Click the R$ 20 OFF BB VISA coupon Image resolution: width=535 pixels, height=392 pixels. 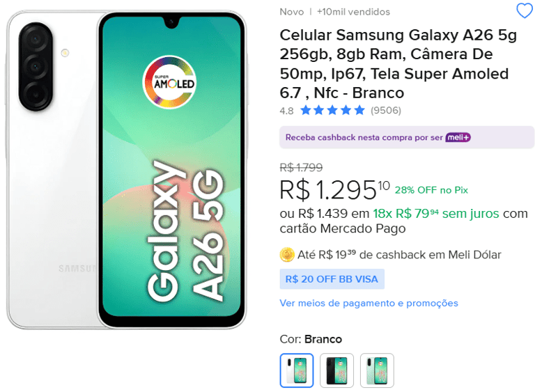(x=332, y=279)
